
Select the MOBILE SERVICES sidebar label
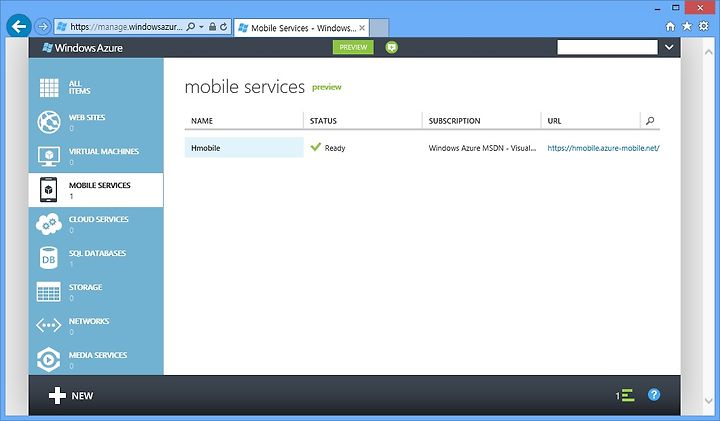(x=100, y=185)
